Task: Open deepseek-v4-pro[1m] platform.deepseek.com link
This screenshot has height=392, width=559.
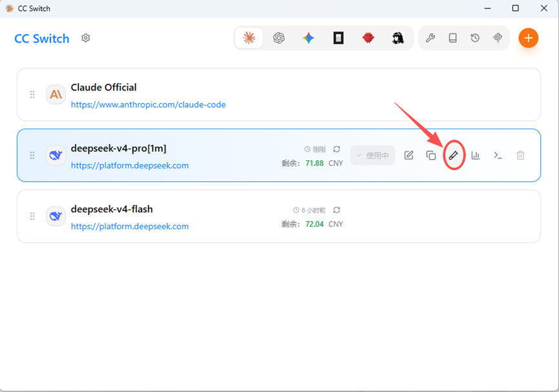Action: [130, 166]
